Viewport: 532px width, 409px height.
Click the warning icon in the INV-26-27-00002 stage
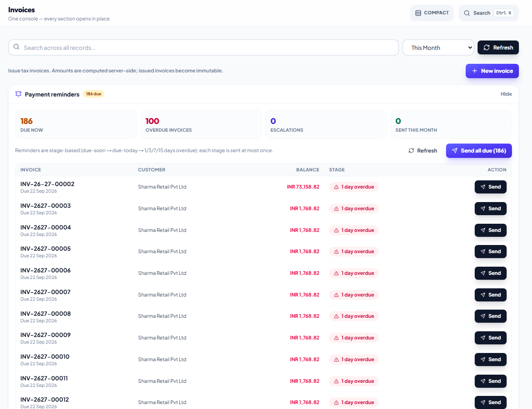click(x=336, y=187)
